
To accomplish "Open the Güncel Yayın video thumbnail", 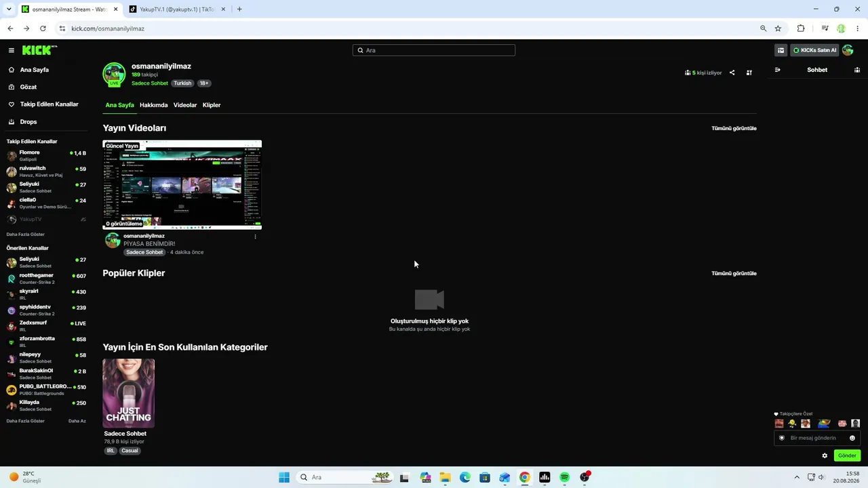I will pos(182,185).
